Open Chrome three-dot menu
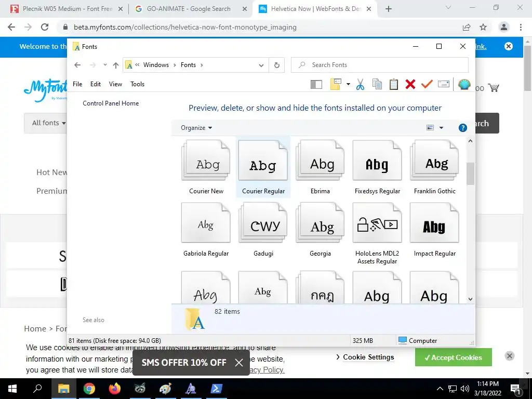The width and height of the screenshot is (532, 399). click(521, 27)
